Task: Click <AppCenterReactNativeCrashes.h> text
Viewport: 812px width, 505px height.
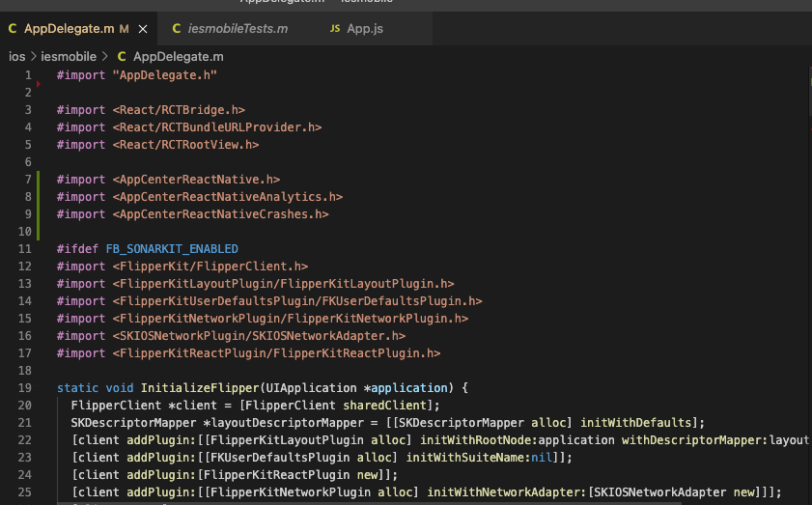Action: click(x=220, y=214)
